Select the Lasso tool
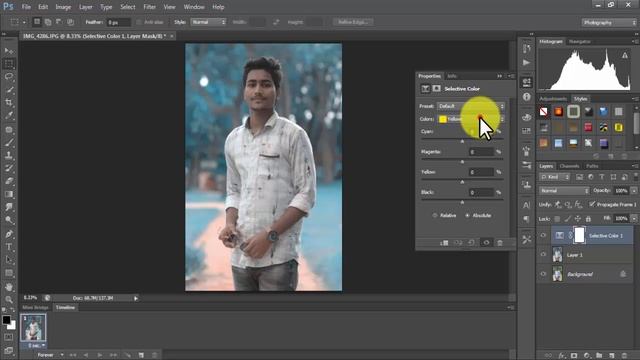The width and height of the screenshot is (640, 360). click(x=9, y=77)
